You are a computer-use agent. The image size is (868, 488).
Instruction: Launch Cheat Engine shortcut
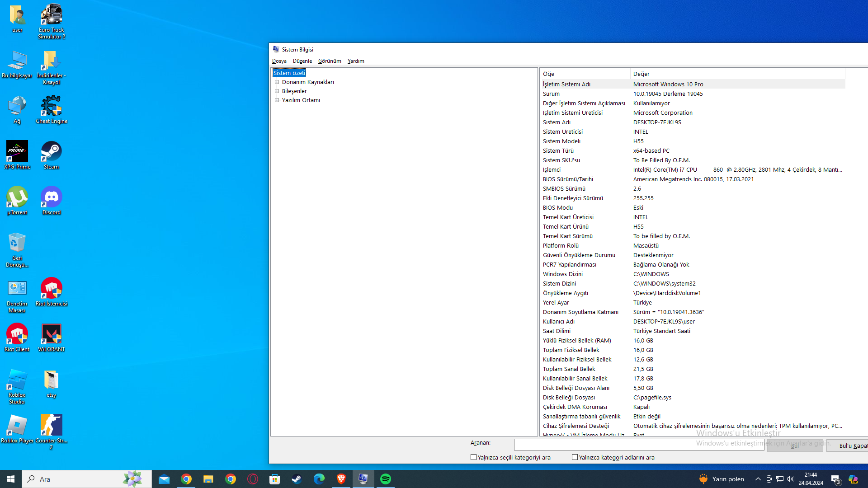click(x=52, y=109)
